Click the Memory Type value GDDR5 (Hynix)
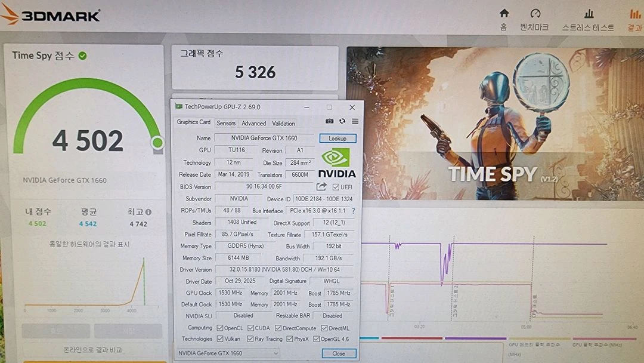This screenshot has width=644, height=363. click(x=246, y=246)
